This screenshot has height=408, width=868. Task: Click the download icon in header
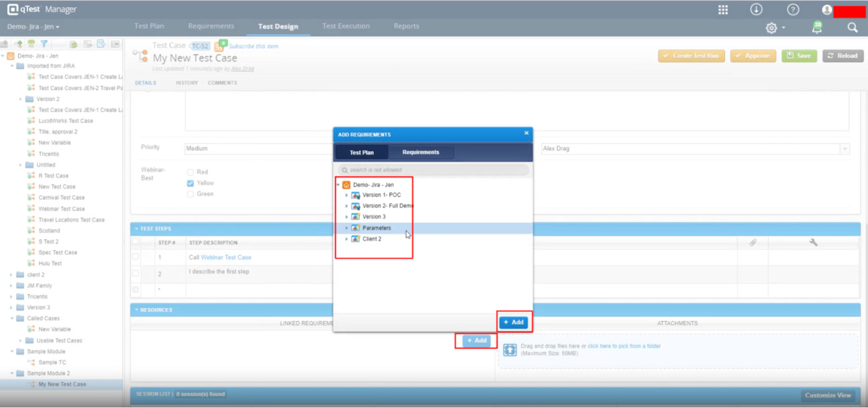[x=756, y=9]
